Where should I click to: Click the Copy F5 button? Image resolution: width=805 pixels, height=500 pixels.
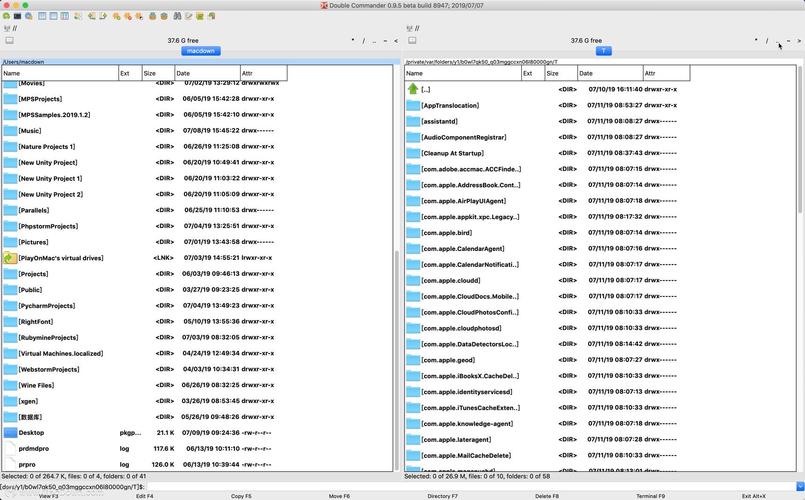pyautogui.click(x=241, y=496)
